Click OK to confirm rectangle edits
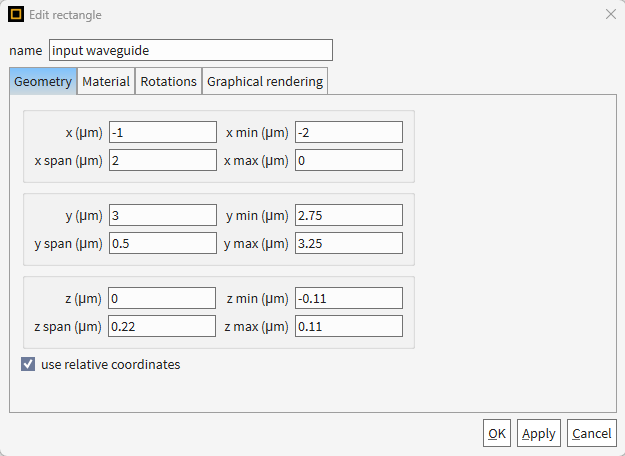This screenshot has width=625, height=456. [497, 433]
